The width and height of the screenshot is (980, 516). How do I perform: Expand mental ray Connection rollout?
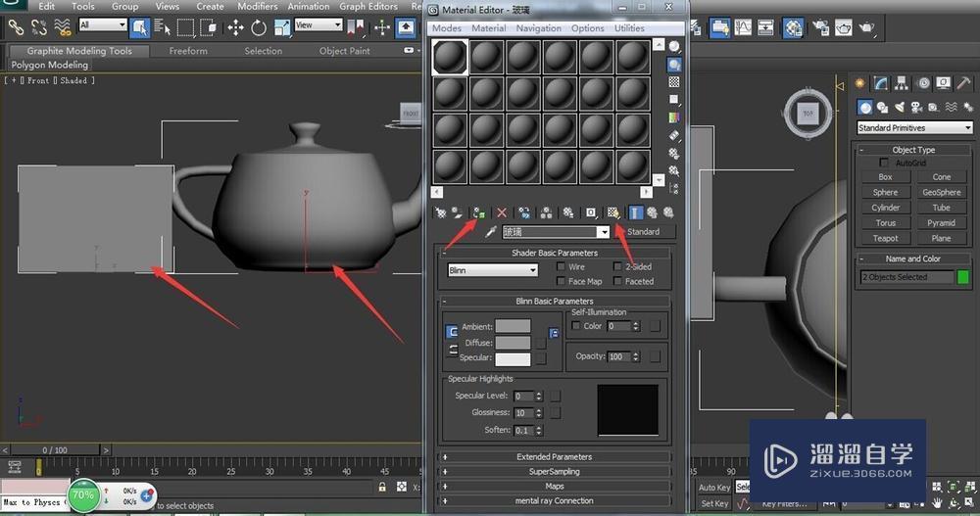[x=554, y=501]
